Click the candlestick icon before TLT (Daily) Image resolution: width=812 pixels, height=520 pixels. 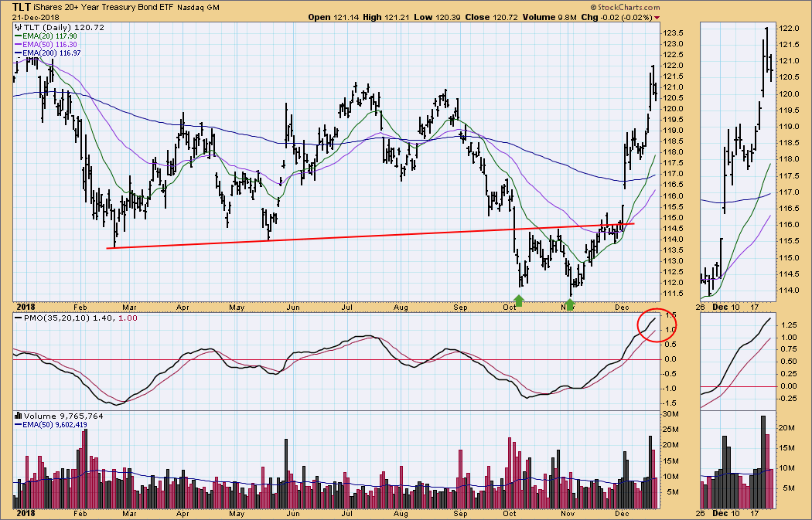pos(18,27)
